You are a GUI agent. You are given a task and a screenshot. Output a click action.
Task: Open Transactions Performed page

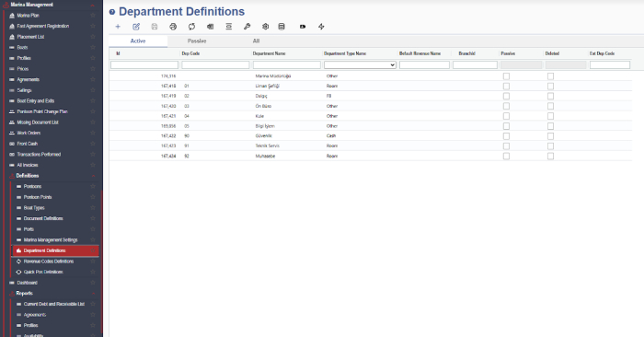click(x=39, y=154)
